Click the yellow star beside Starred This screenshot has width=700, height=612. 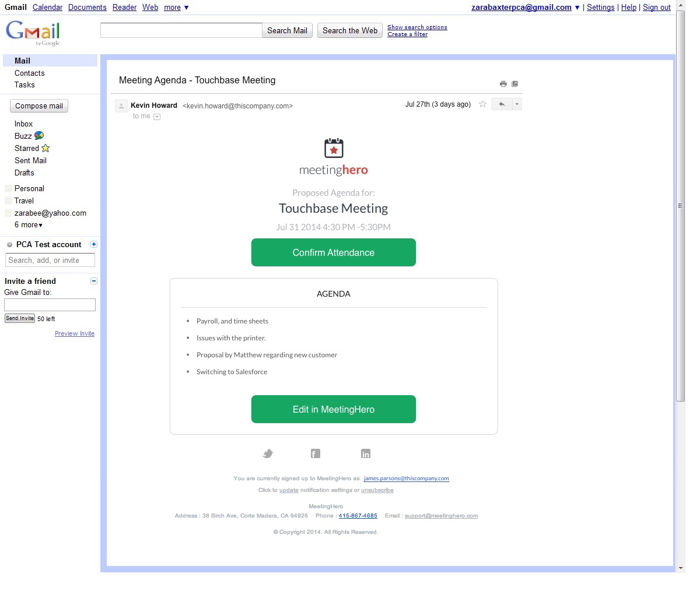click(45, 148)
